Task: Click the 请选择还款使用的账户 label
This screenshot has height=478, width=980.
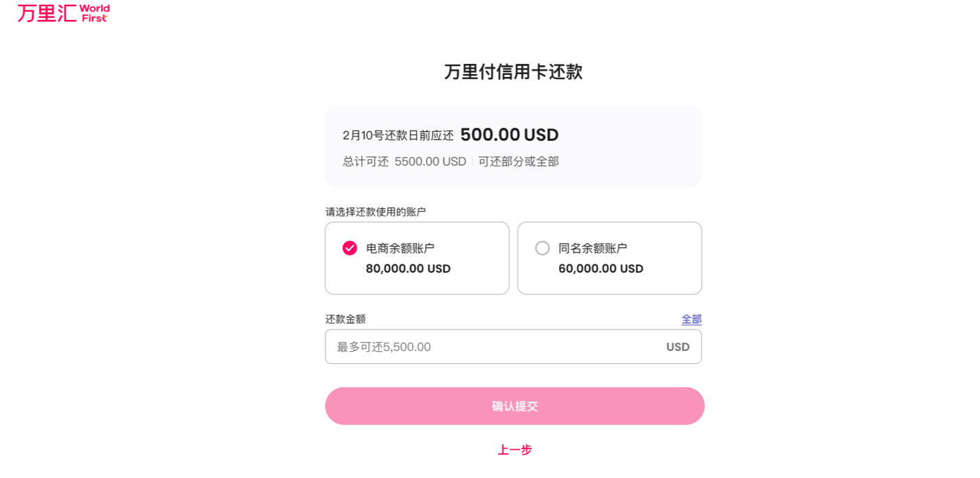Action: click(x=374, y=211)
